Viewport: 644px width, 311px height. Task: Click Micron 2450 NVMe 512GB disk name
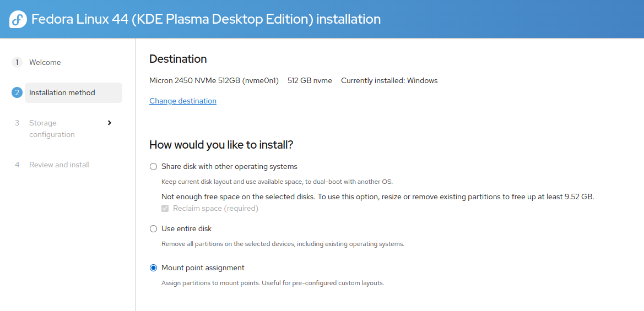tap(214, 80)
